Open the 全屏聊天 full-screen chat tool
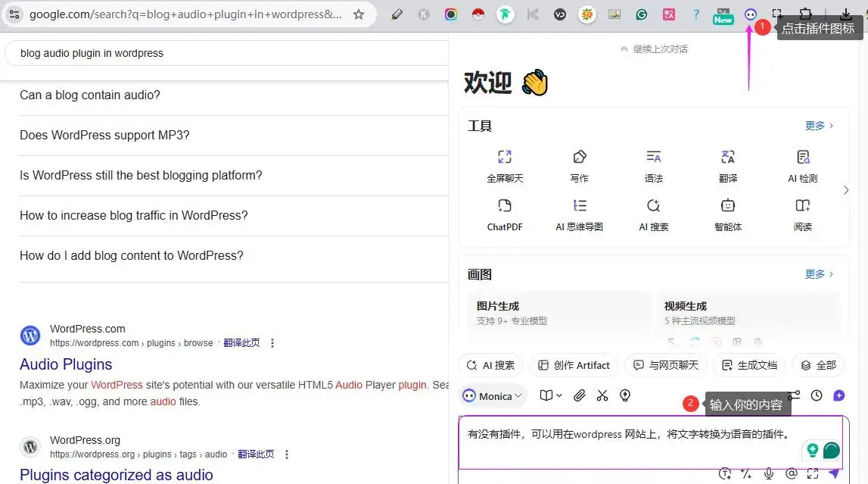 pyautogui.click(x=505, y=166)
